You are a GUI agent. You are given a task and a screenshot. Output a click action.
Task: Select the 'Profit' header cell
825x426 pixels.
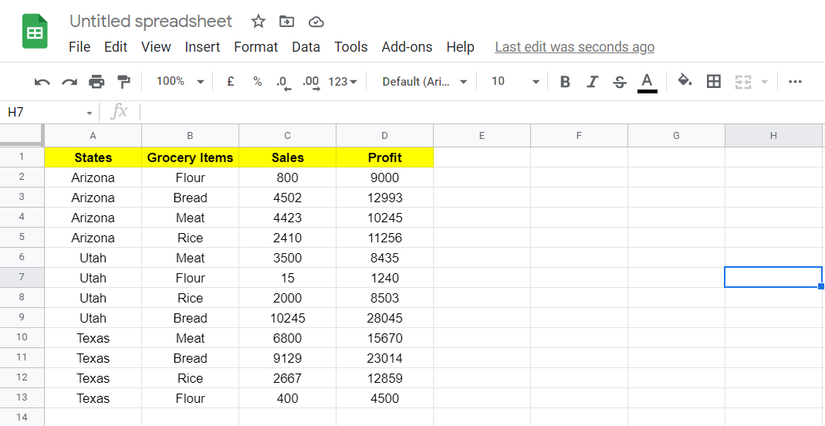coord(385,157)
